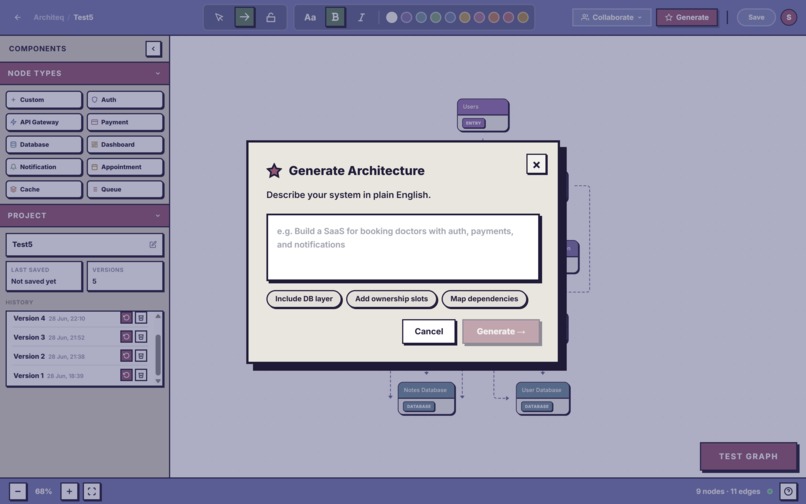Select the pointer cursor tool

219,17
